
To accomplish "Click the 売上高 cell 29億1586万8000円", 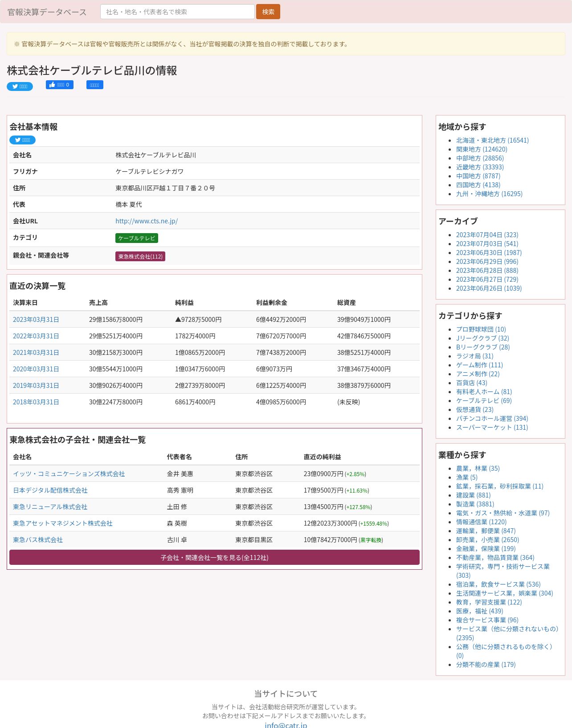I will [116, 320].
